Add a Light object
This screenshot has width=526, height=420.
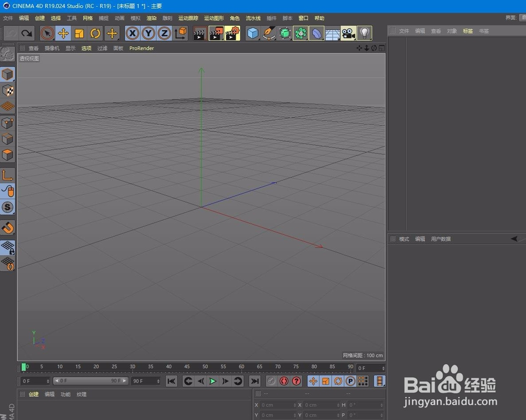point(365,33)
